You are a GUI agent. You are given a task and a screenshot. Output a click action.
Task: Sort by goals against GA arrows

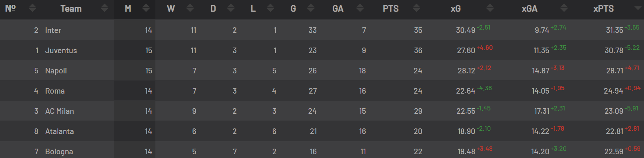coord(360,8)
